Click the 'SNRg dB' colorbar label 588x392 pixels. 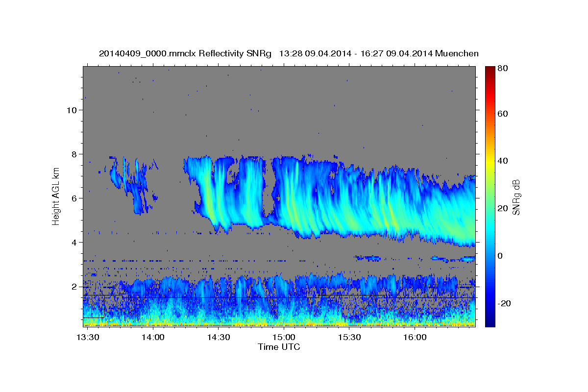click(516, 197)
